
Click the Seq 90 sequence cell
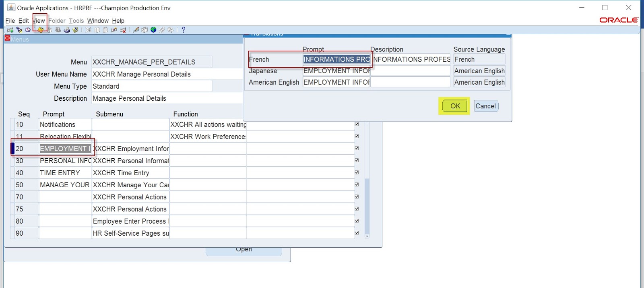pyautogui.click(x=27, y=233)
